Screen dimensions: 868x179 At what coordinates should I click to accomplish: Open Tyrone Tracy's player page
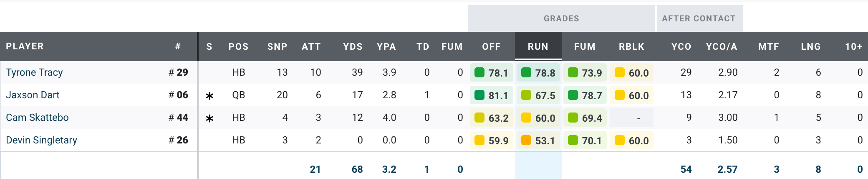(34, 72)
